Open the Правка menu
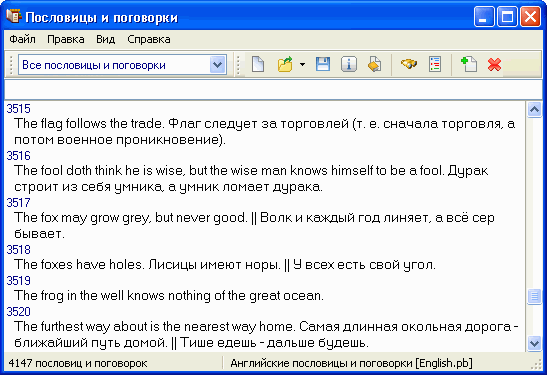Viewport: 547px width, 375px height. (66, 39)
